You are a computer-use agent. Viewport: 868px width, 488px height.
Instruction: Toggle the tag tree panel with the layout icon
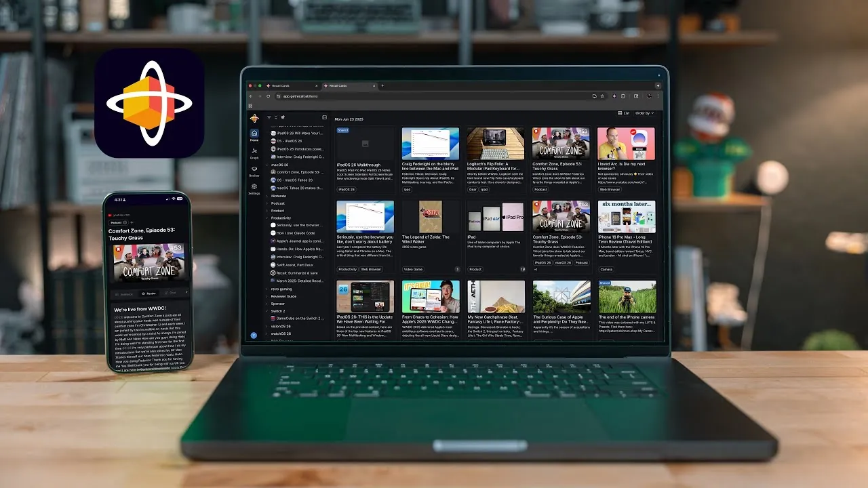[x=324, y=117]
